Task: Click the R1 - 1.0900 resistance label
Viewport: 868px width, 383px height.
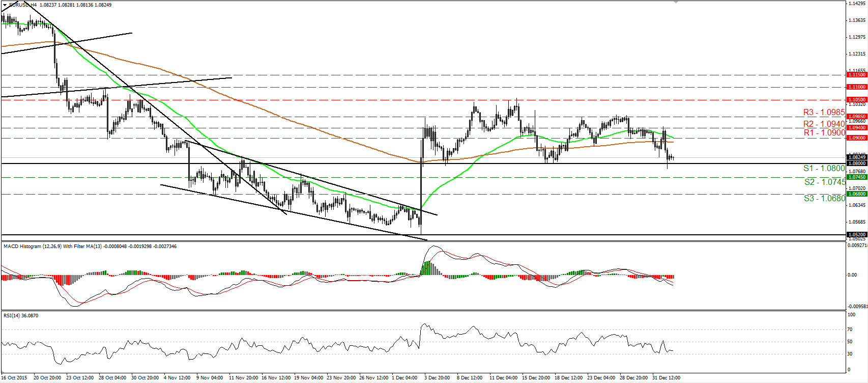Action: 824,132
